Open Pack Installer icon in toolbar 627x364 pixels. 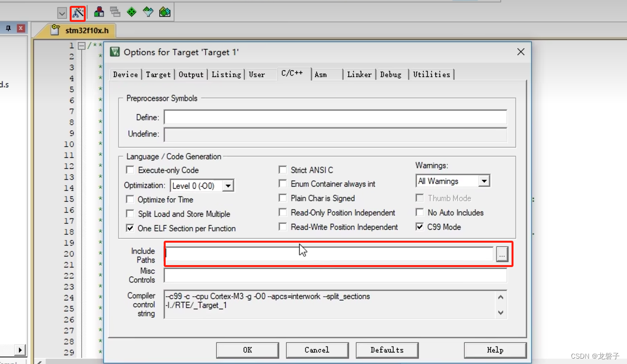click(x=165, y=12)
